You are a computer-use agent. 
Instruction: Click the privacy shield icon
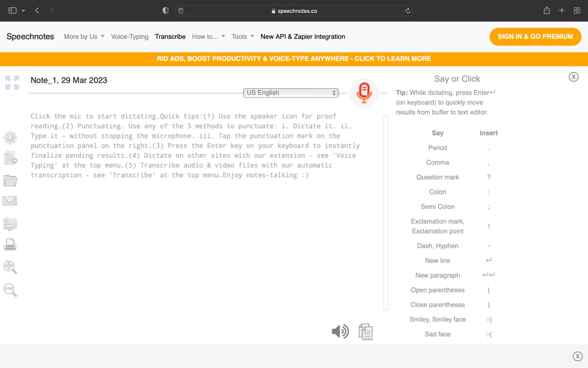pos(165,11)
